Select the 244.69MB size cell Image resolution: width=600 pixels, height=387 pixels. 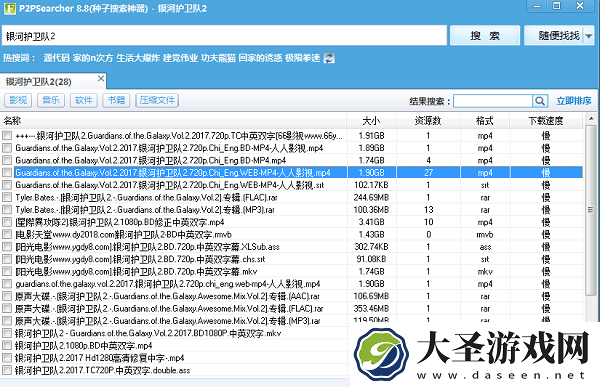coord(371,198)
